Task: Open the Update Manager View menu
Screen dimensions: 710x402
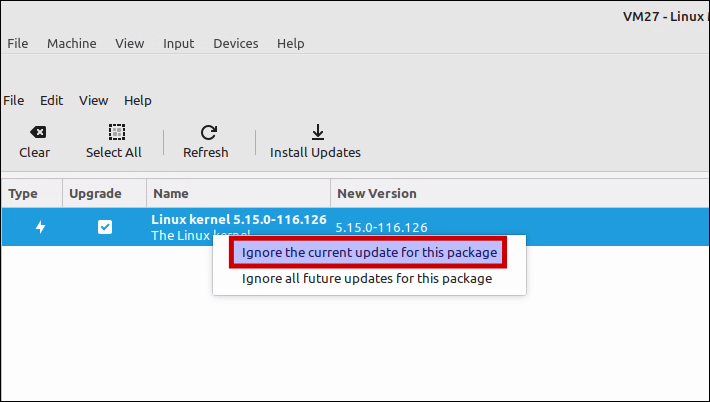Action: pos(93,100)
